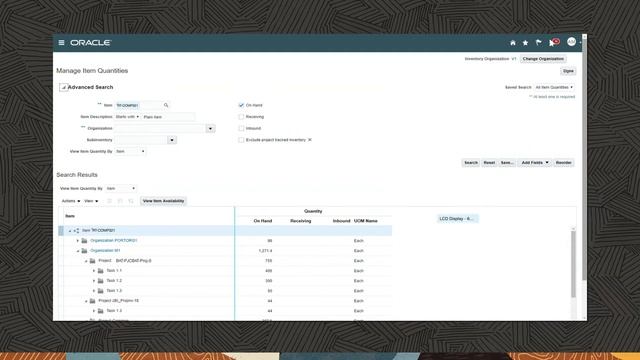Check Exclude project tracked inventory

click(x=241, y=140)
